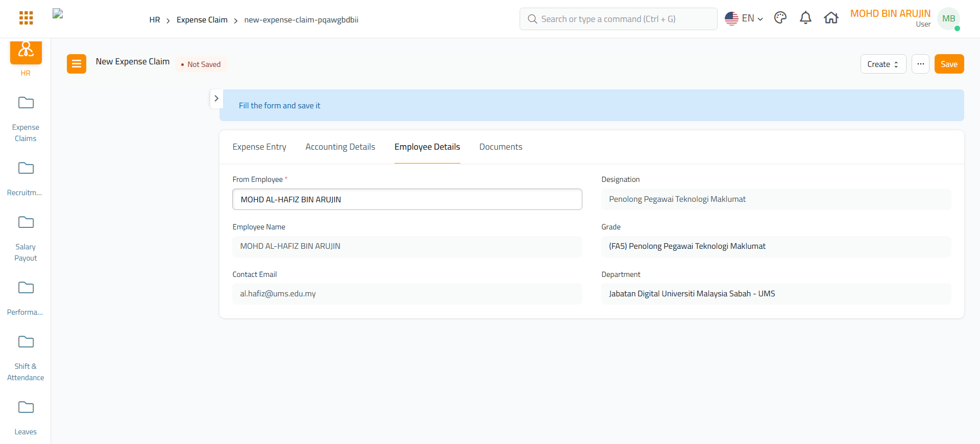The height and width of the screenshot is (444, 980).
Task: Open the Create dropdown button
Action: click(x=883, y=64)
